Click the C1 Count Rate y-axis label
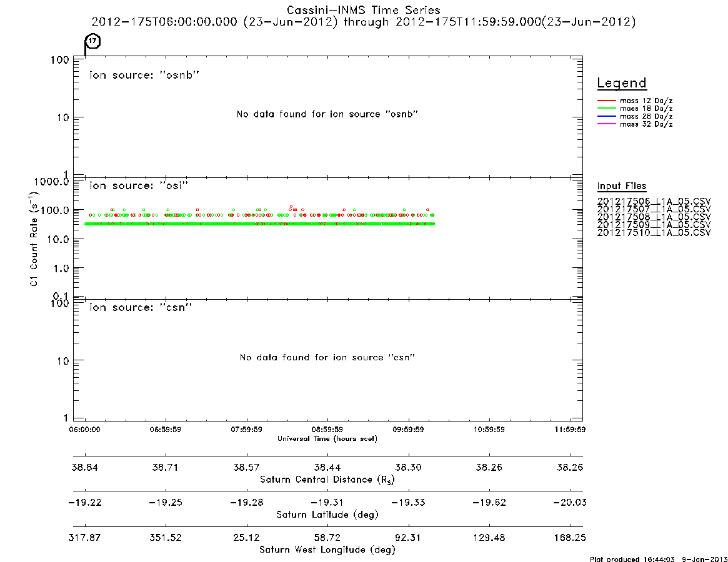This screenshot has height=562, width=728. tap(34, 239)
